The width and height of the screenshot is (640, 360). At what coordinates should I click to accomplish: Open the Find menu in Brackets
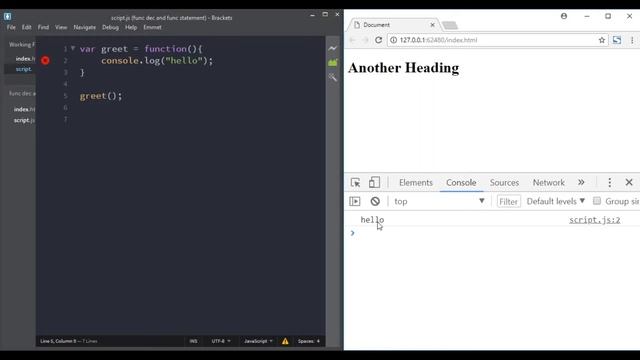point(43,27)
